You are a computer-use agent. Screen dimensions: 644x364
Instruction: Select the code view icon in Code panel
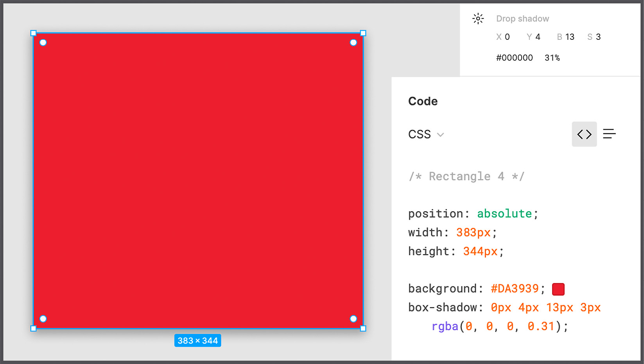584,134
